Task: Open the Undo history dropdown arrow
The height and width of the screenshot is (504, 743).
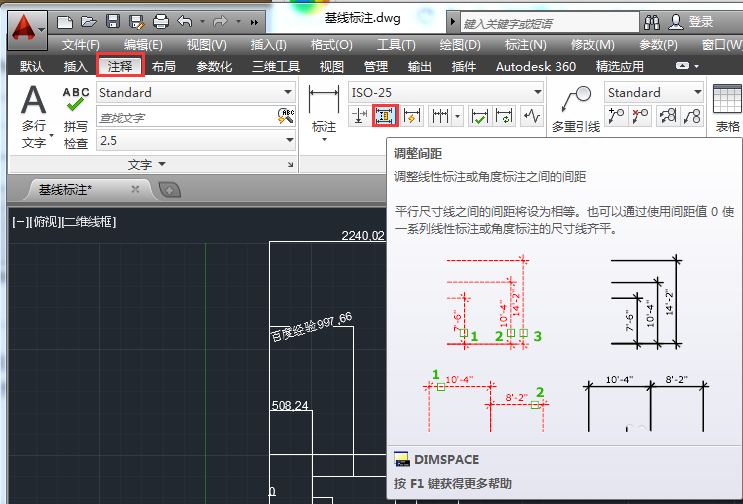Action: pyautogui.click(x=202, y=22)
